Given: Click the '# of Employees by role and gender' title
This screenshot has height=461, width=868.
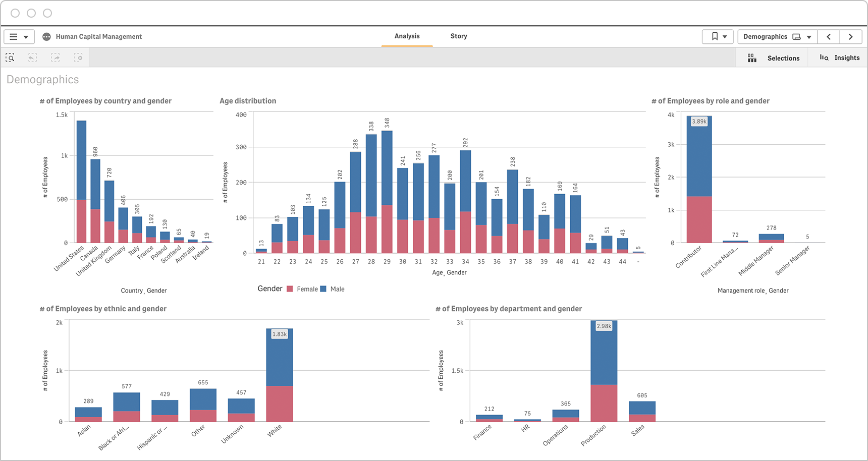Looking at the screenshot, I should [x=711, y=101].
